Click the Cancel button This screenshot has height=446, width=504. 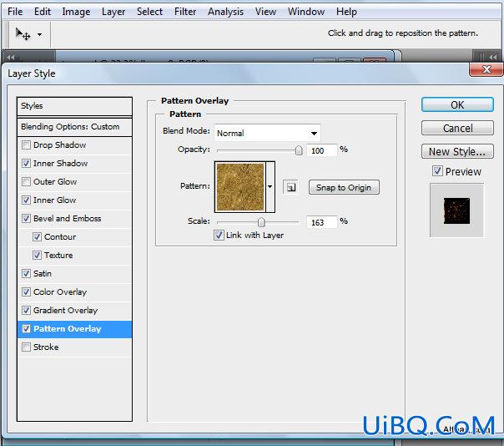(457, 128)
